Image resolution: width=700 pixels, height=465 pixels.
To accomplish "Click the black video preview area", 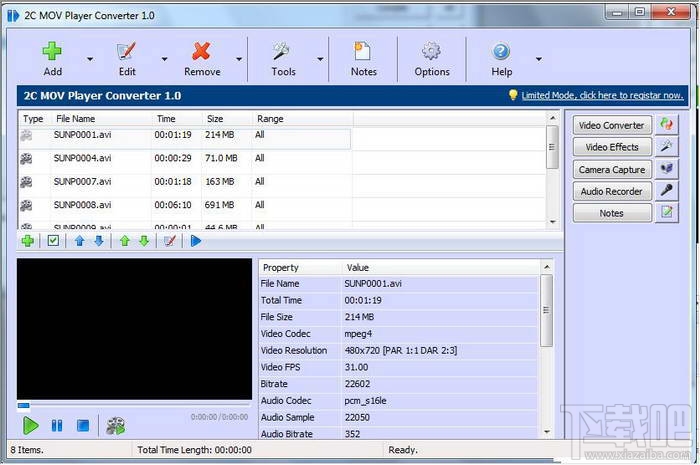I will point(134,329).
